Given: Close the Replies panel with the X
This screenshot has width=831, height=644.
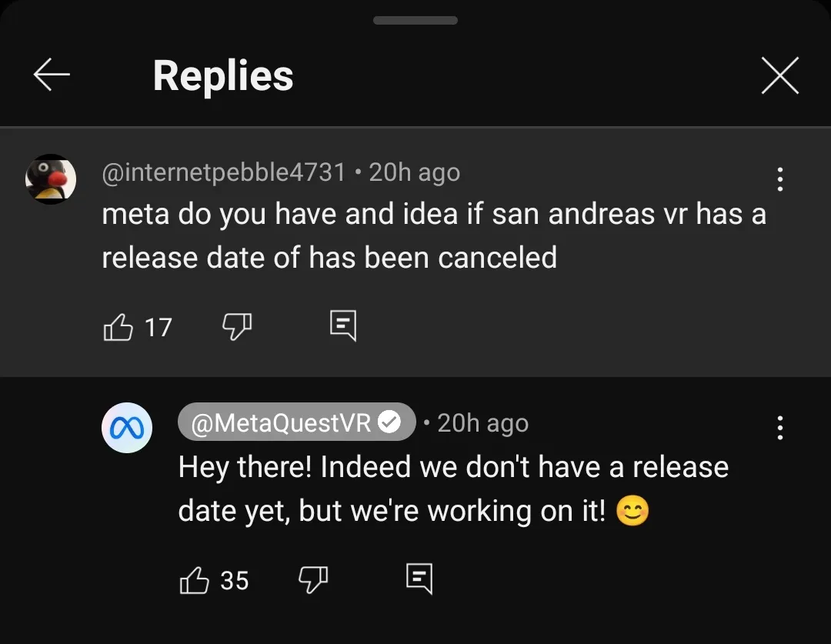Looking at the screenshot, I should pos(779,75).
